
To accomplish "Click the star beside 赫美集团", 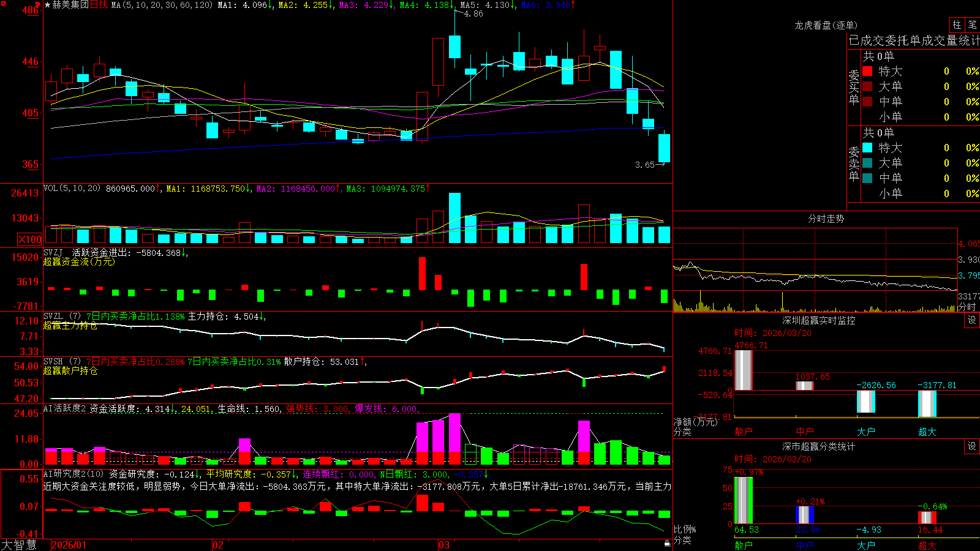I will point(48,5).
